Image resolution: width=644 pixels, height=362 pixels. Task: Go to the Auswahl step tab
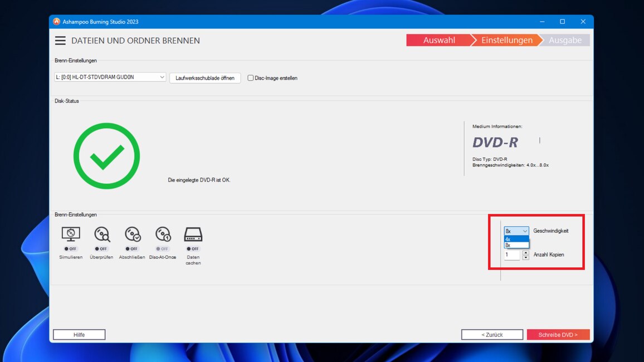[x=438, y=40]
